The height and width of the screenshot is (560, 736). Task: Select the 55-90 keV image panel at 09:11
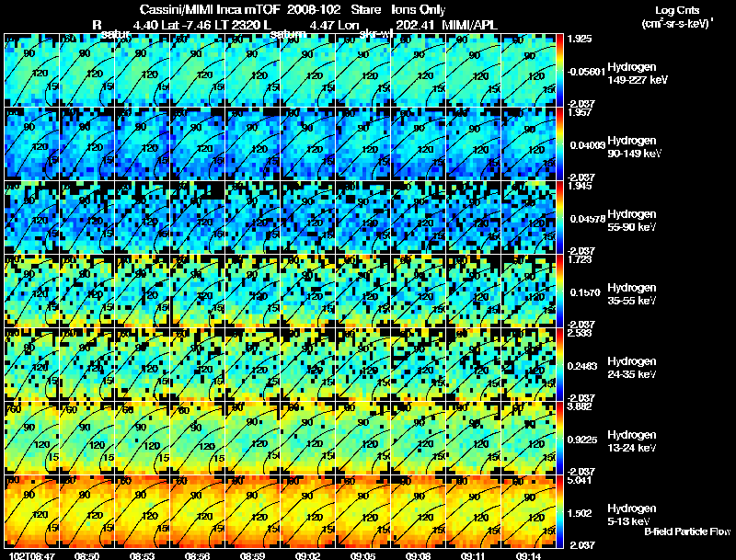coord(473,217)
